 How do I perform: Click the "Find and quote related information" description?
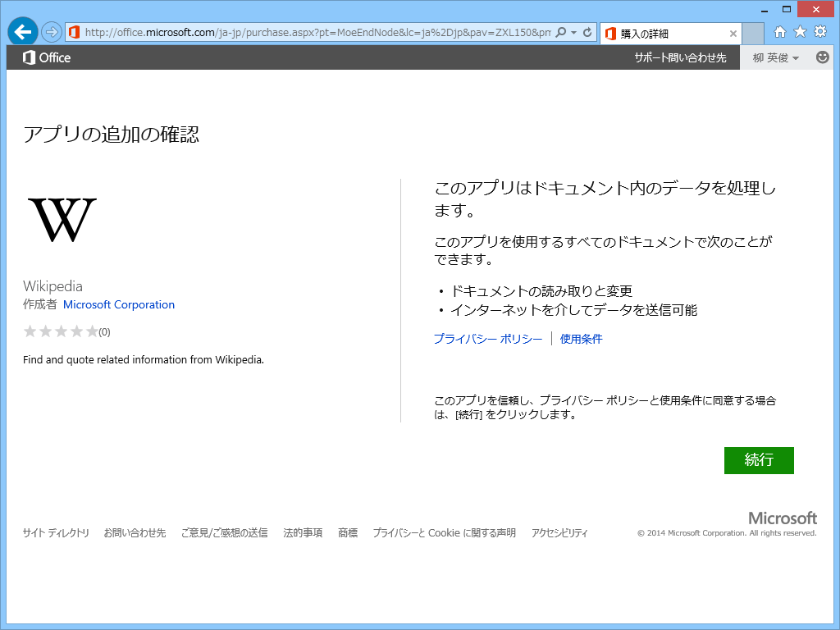pos(143,359)
